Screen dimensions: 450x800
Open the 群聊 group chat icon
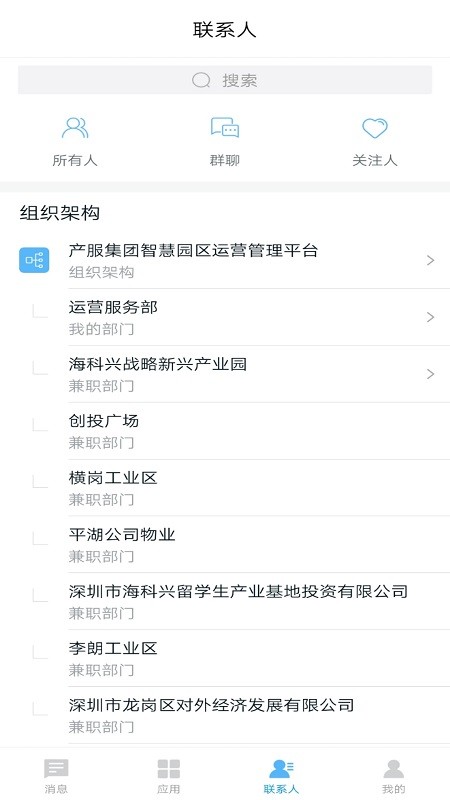tap(224, 128)
